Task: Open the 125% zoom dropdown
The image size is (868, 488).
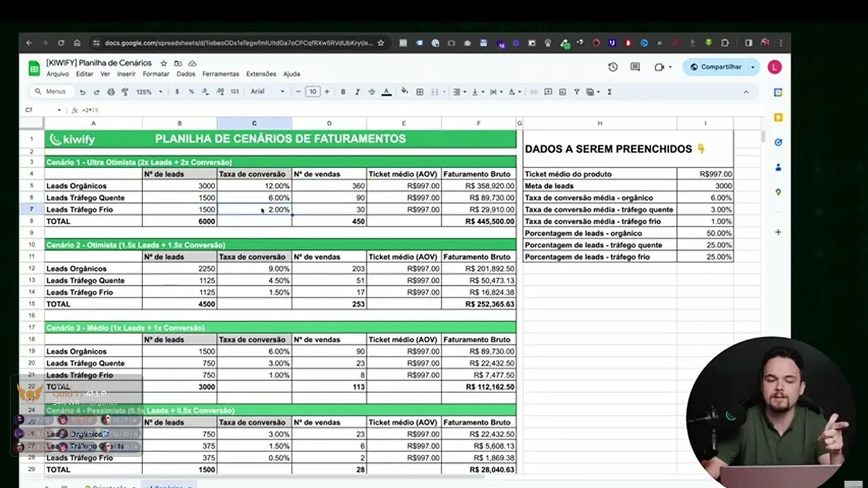Action: pos(149,91)
